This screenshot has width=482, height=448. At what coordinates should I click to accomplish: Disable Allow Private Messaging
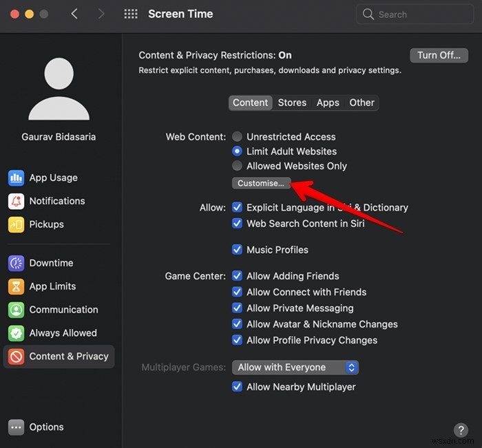coord(237,308)
